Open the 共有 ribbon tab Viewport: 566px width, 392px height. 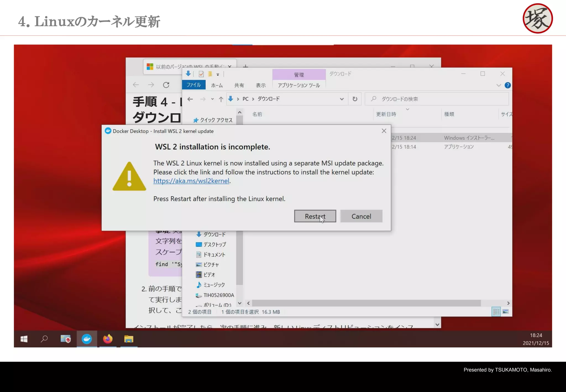[x=239, y=85]
